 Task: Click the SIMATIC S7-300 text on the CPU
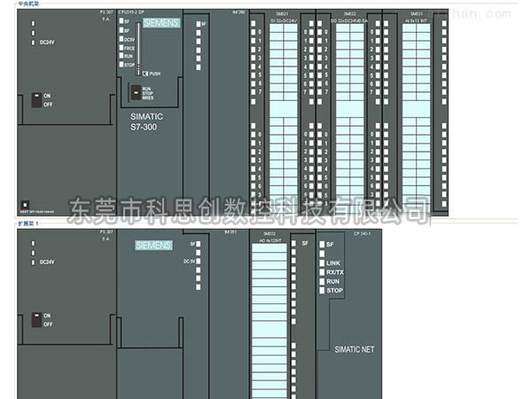pos(146,121)
